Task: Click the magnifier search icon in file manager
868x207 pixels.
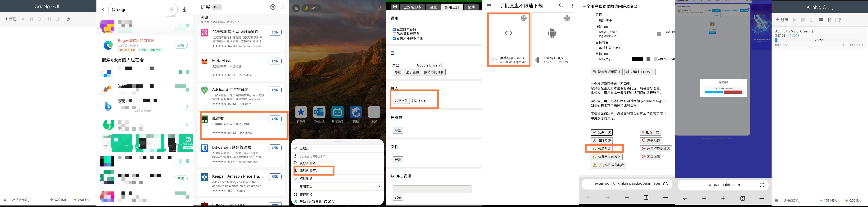Action: click(561, 6)
